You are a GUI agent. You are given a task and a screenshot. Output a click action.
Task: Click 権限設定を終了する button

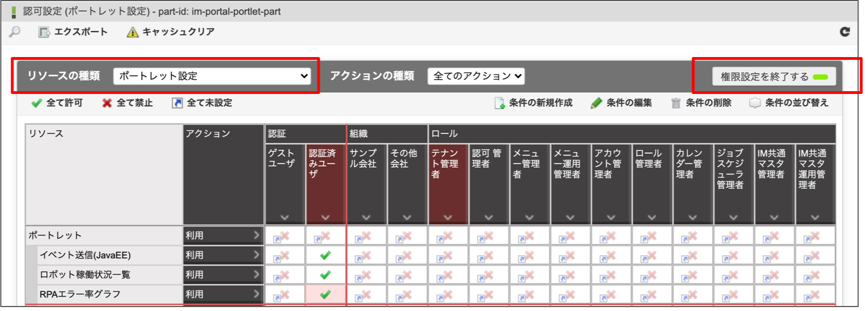coord(773,77)
